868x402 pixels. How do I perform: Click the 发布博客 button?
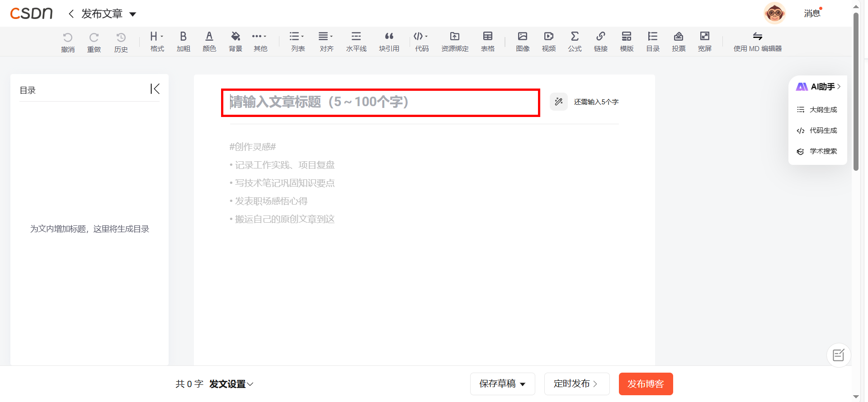click(646, 384)
